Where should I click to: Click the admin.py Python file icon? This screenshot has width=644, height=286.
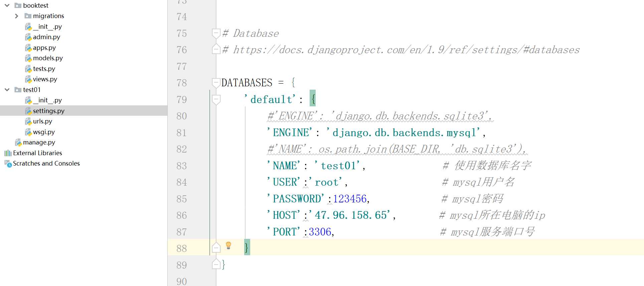tap(28, 37)
